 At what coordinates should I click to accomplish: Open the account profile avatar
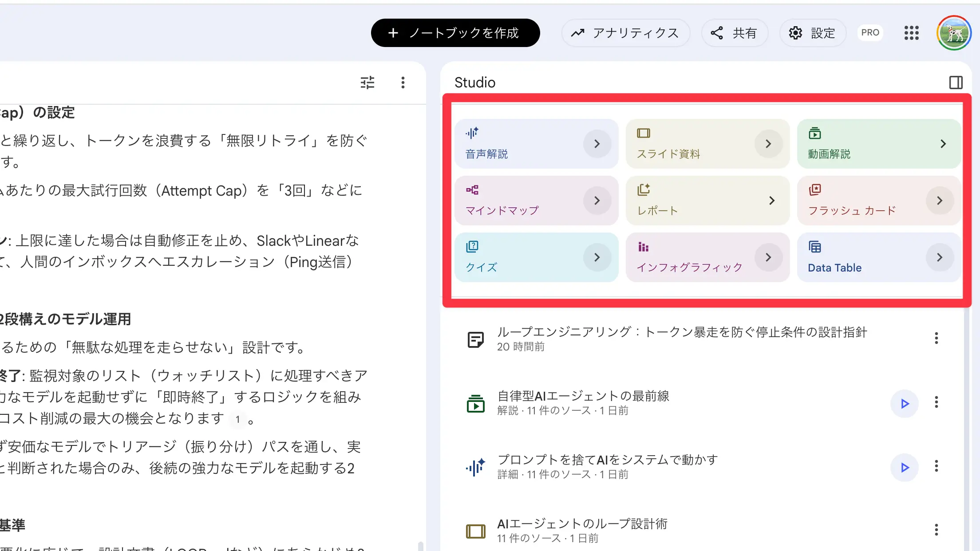click(x=954, y=33)
